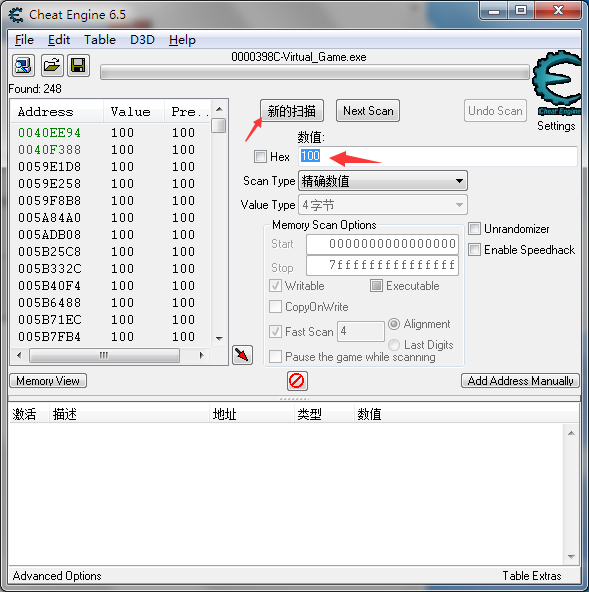Screen dimensions: 589x592
Task: Toggle the Fast Scan checkbox
Action: 275,332
